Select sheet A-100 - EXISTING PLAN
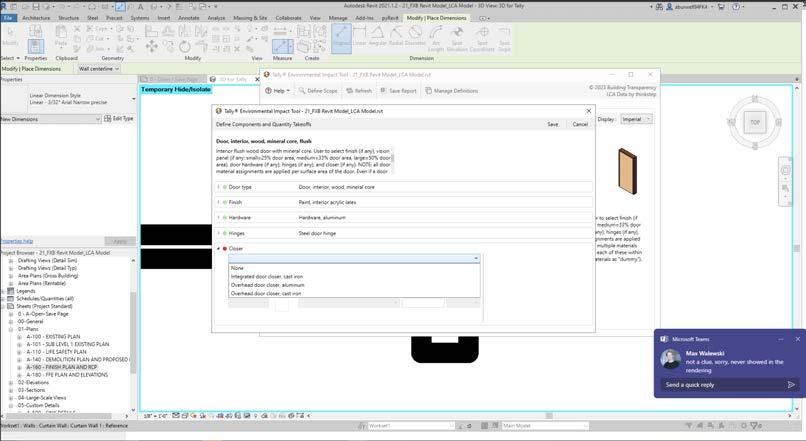 53,337
